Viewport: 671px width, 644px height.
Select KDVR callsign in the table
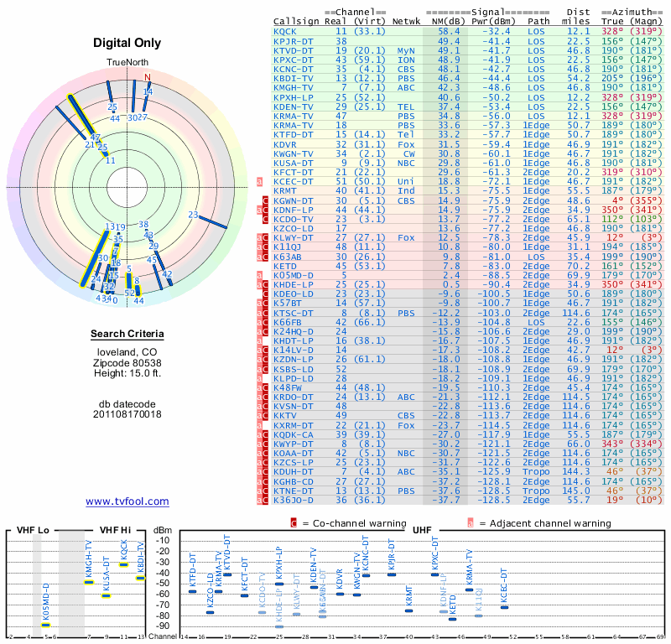tap(285, 144)
